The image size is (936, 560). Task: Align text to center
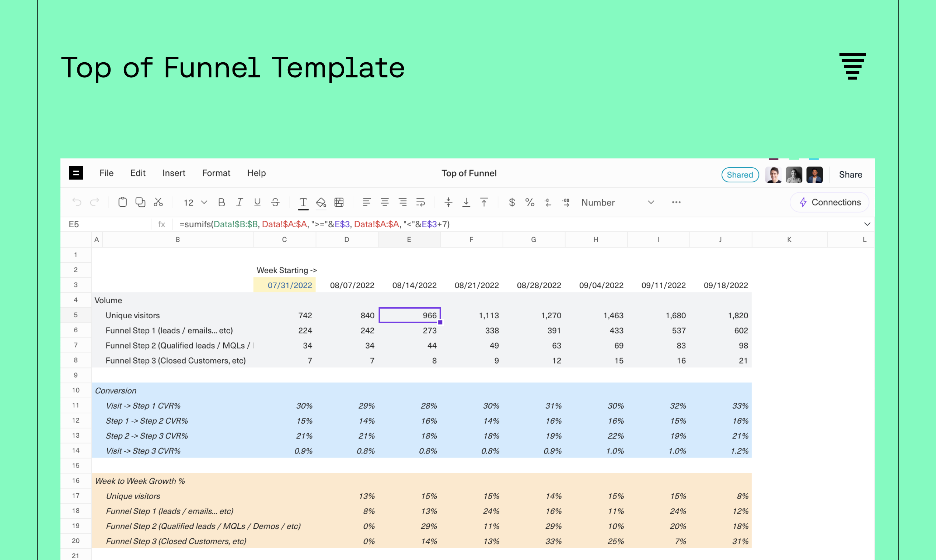385,202
